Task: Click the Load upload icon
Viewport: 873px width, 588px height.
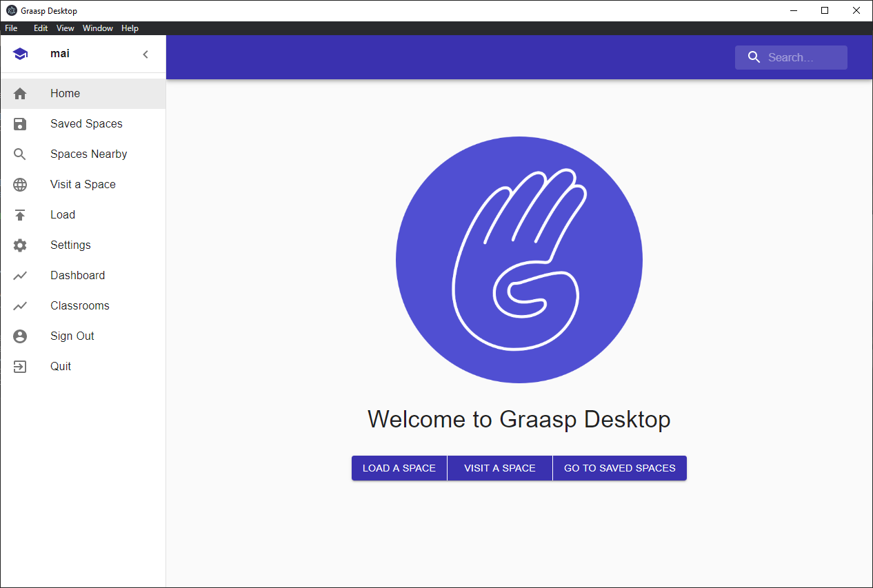Action: (x=20, y=214)
